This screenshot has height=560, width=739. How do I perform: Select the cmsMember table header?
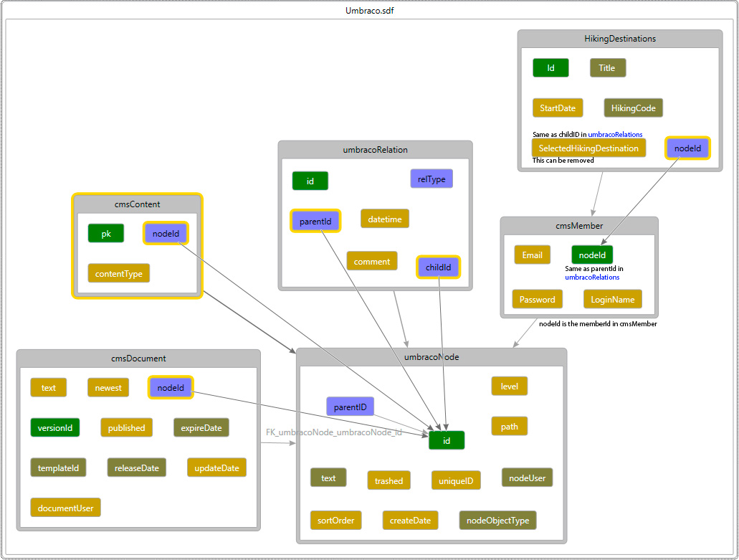coord(579,226)
